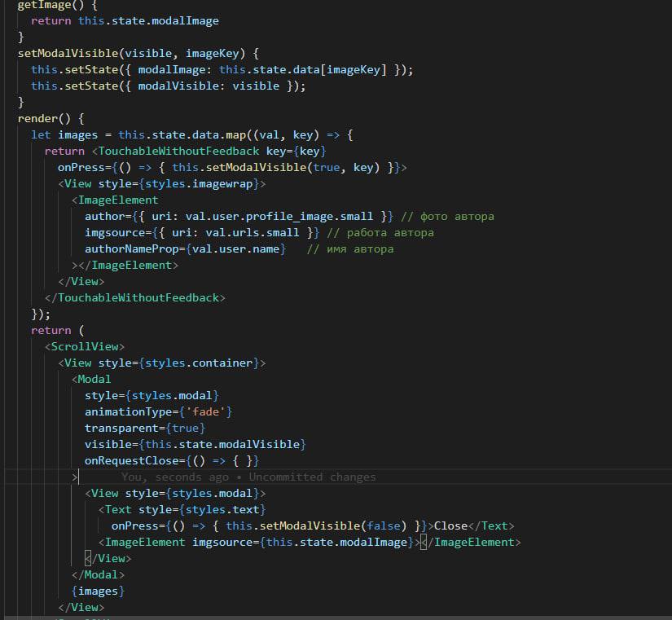Image resolution: width=672 pixels, height=620 pixels.
Task: Click the setModalVisible(visible, imageKey) declaration
Action: pyautogui.click(x=138, y=54)
